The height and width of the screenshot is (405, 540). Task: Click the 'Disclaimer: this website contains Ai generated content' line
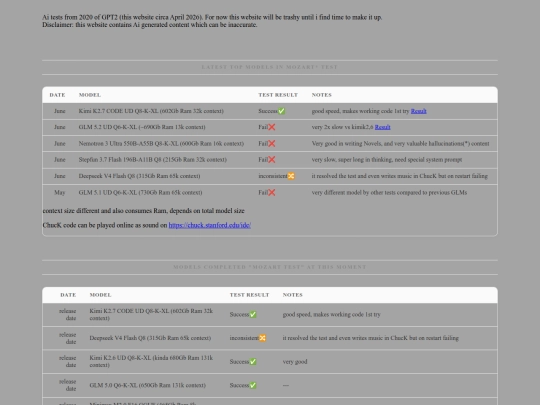coord(150,25)
